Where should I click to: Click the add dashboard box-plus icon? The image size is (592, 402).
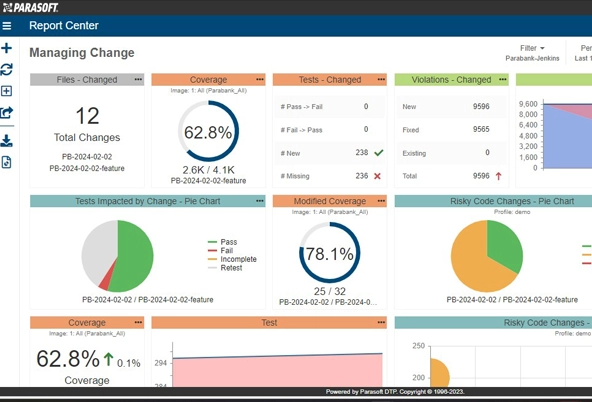point(6,91)
